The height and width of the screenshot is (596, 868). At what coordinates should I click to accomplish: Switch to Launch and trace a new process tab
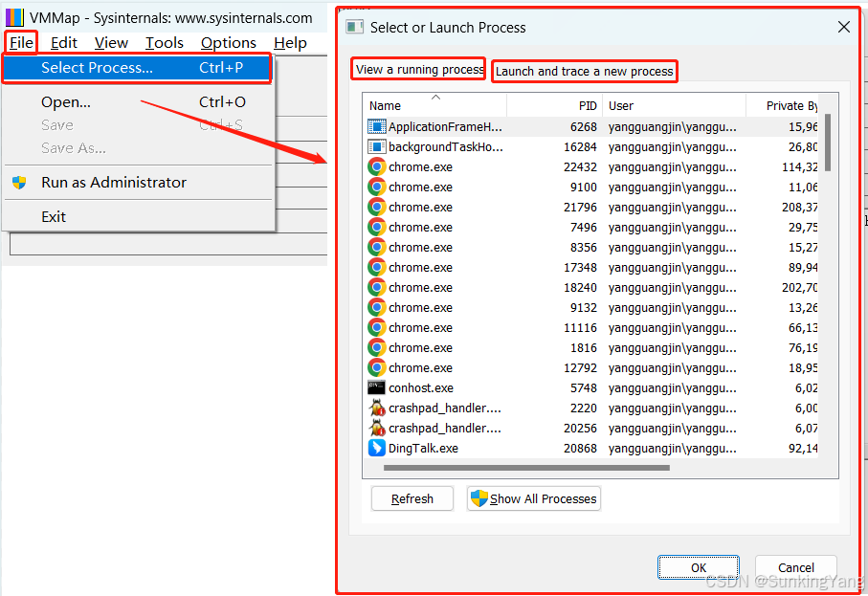(584, 72)
